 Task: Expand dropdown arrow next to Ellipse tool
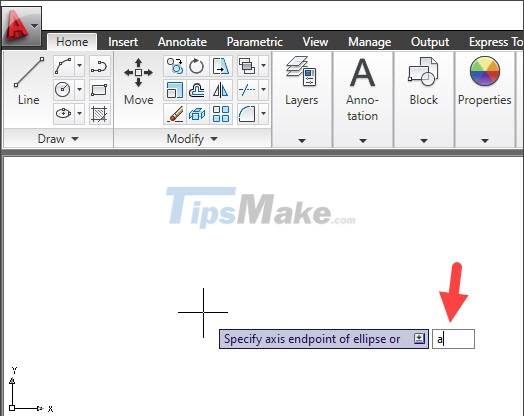click(79, 114)
